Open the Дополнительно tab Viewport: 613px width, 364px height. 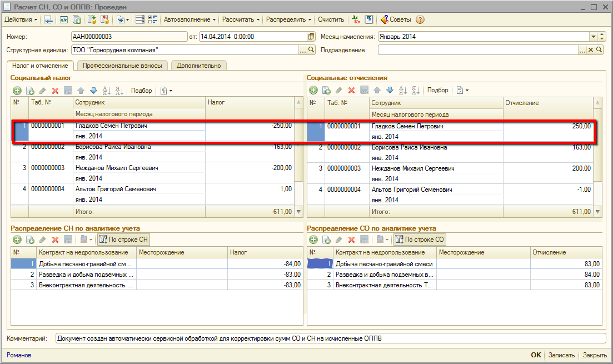[x=198, y=66]
